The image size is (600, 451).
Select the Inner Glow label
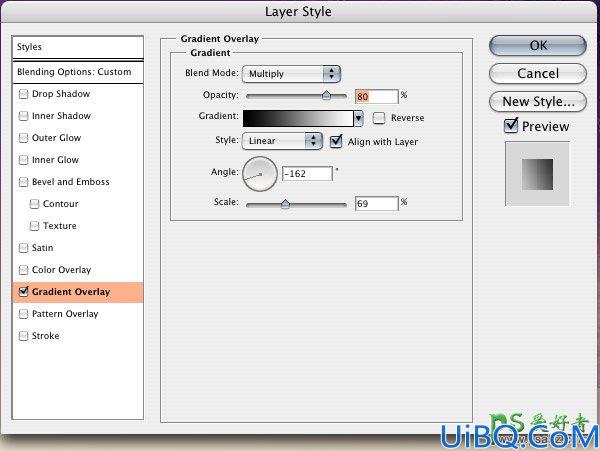coord(55,160)
